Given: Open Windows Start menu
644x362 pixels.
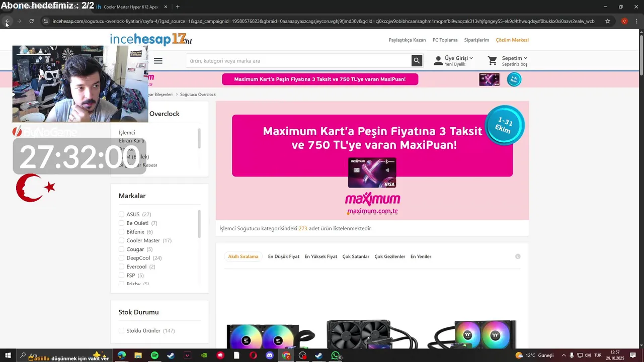Looking at the screenshot, I should [8, 355].
